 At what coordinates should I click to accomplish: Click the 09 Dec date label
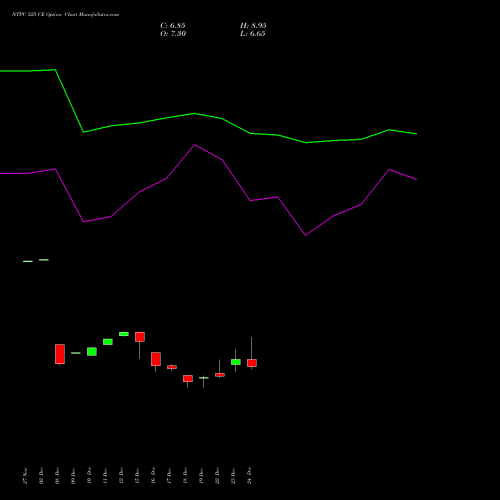pyautogui.click(x=73, y=476)
